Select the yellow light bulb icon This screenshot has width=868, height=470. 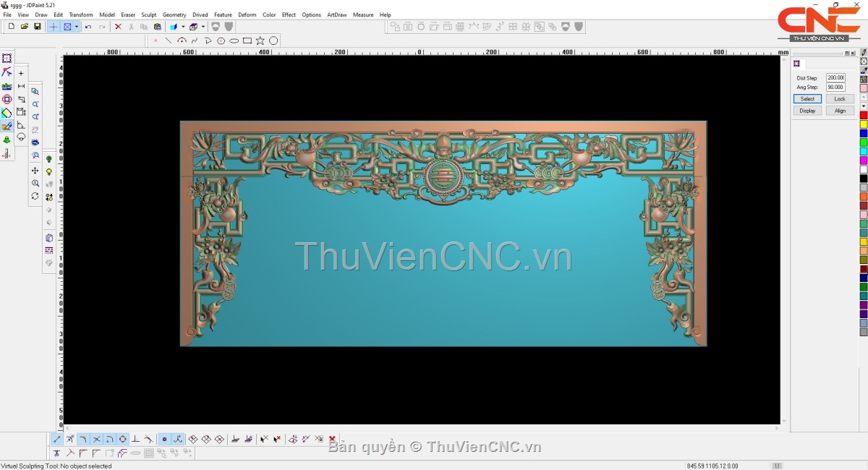point(49,172)
